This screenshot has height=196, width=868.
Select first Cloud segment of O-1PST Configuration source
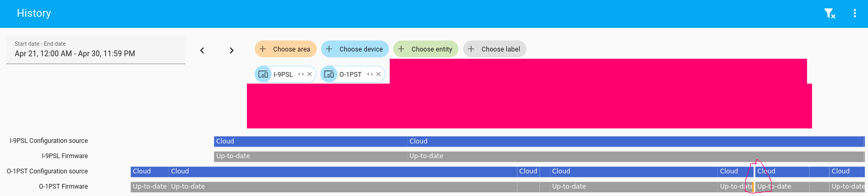pyautogui.click(x=149, y=171)
